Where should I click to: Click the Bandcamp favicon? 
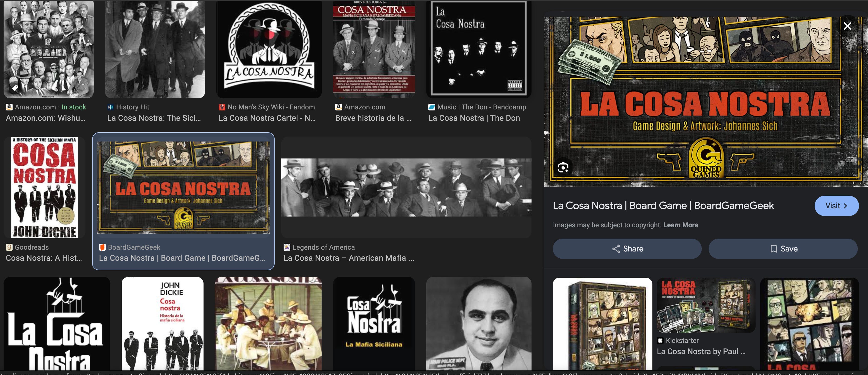point(432,107)
